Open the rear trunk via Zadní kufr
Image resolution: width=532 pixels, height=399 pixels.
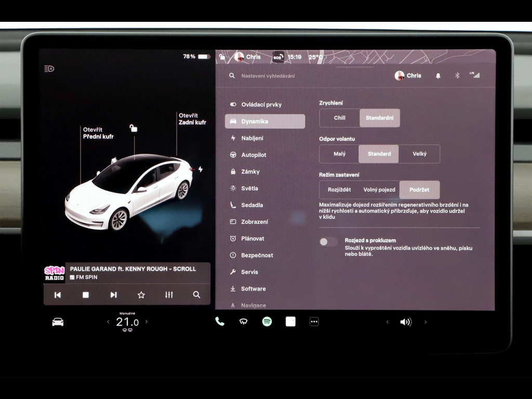pyautogui.click(x=192, y=119)
